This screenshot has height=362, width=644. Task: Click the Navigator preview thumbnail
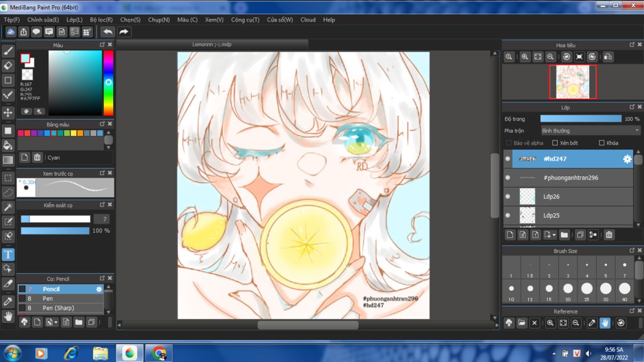click(x=572, y=82)
